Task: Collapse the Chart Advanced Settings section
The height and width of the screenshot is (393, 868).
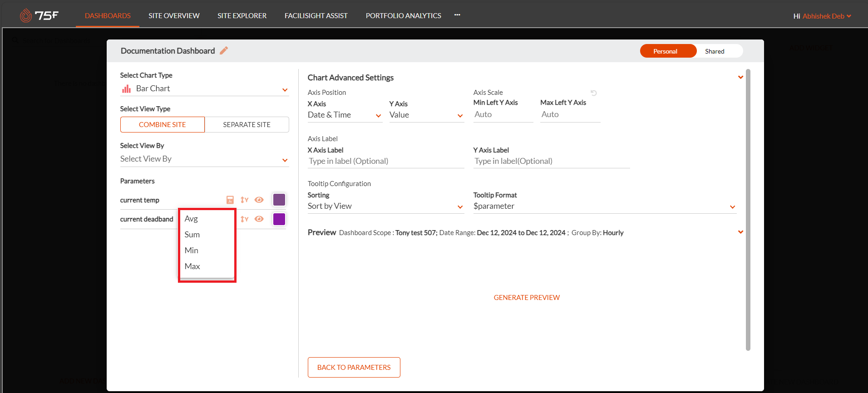Action: point(740,77)
